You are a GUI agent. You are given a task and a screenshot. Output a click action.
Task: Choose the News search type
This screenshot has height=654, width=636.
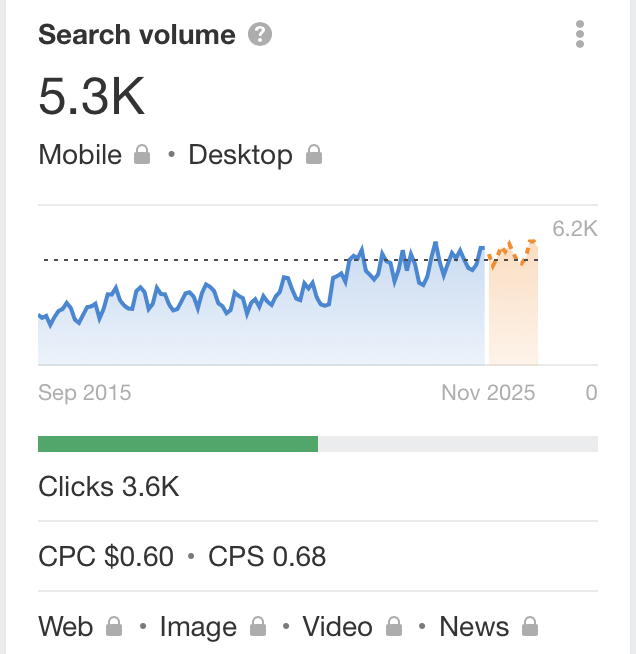click(x=474, y=626)
